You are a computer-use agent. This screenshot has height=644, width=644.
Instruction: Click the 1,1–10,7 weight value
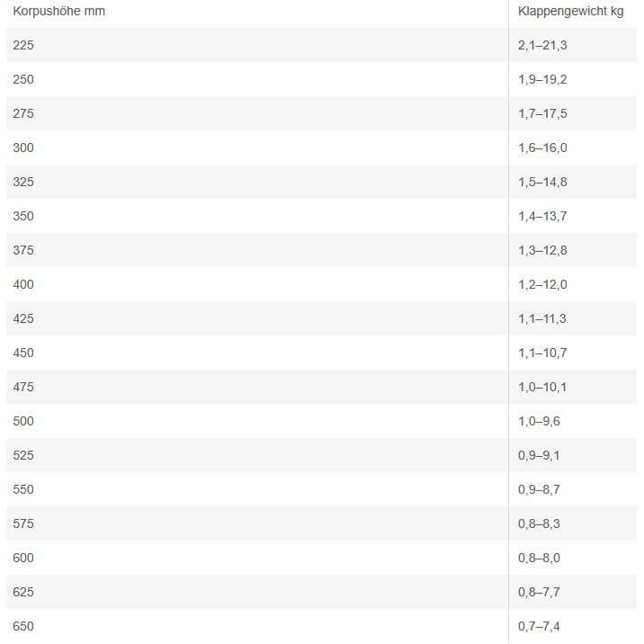point(542,353)
